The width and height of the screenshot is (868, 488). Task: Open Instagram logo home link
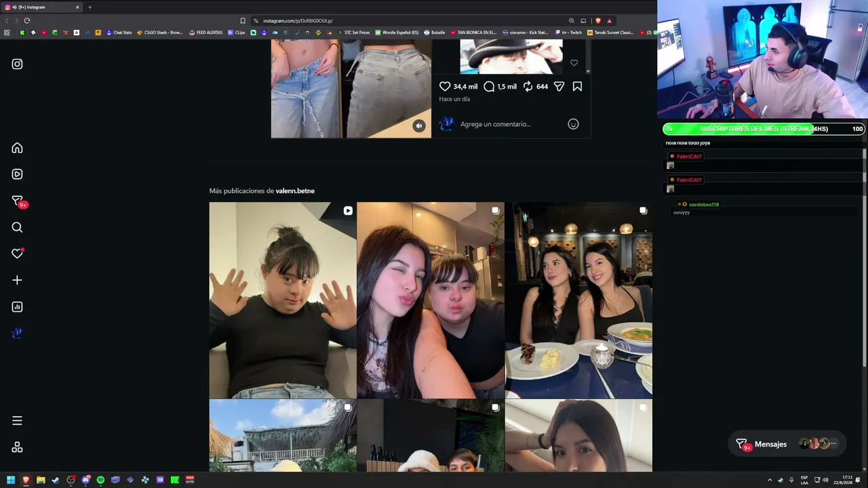coord(17,64)
